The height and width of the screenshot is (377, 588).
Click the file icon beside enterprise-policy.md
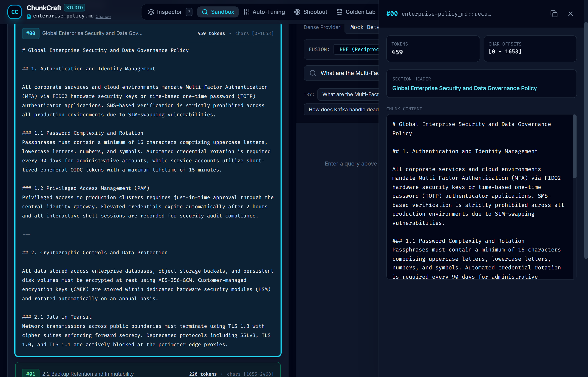point(29,16)
